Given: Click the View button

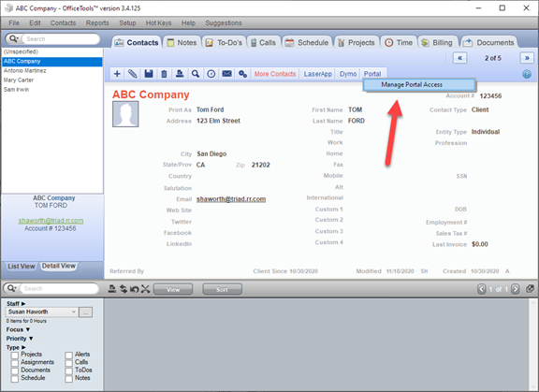Looking at the screenshot, I should click(173, 289).
